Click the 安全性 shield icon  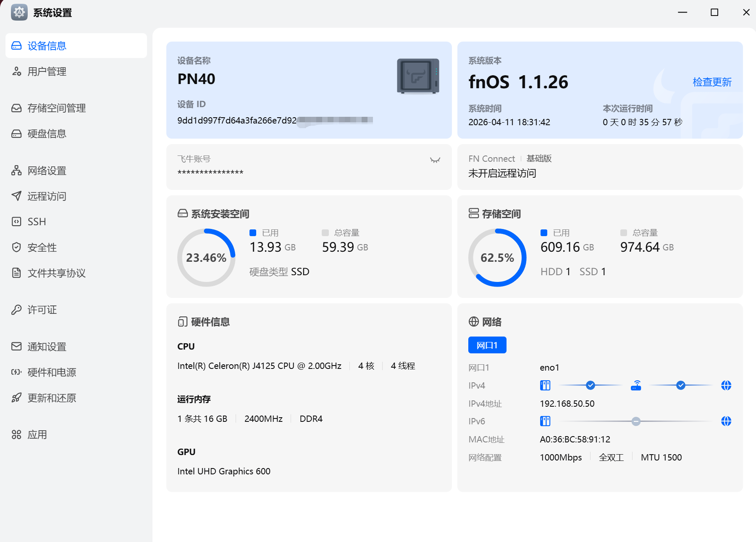coord(16,247)
